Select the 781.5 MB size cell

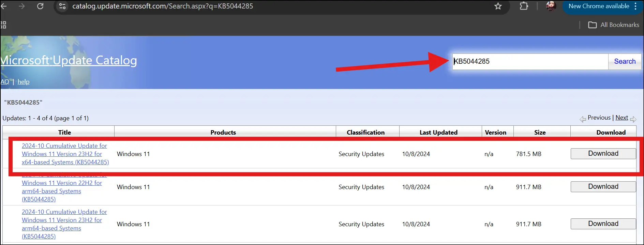point(528,154)
